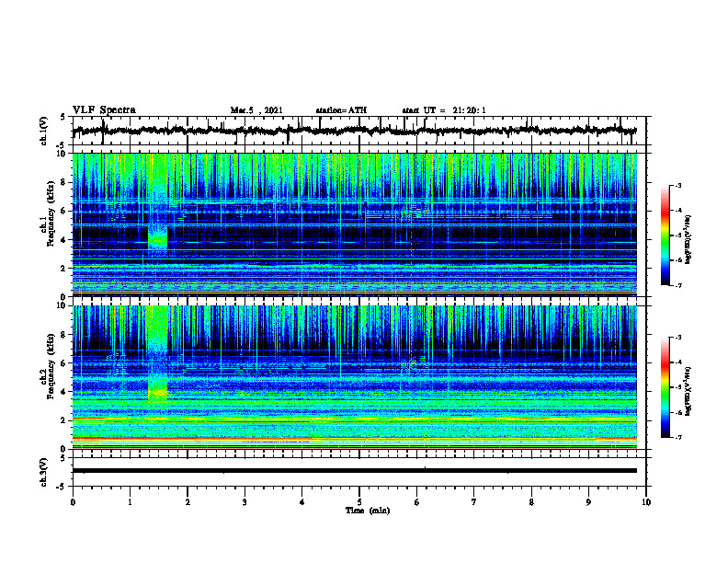
Task: Click time axis tick label "1"
Action: pos(130,502)
